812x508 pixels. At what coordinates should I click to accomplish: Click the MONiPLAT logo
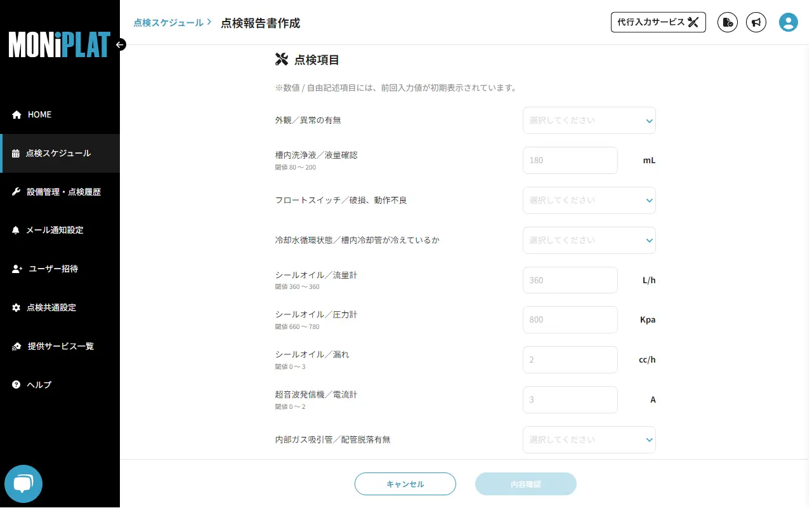59,45
